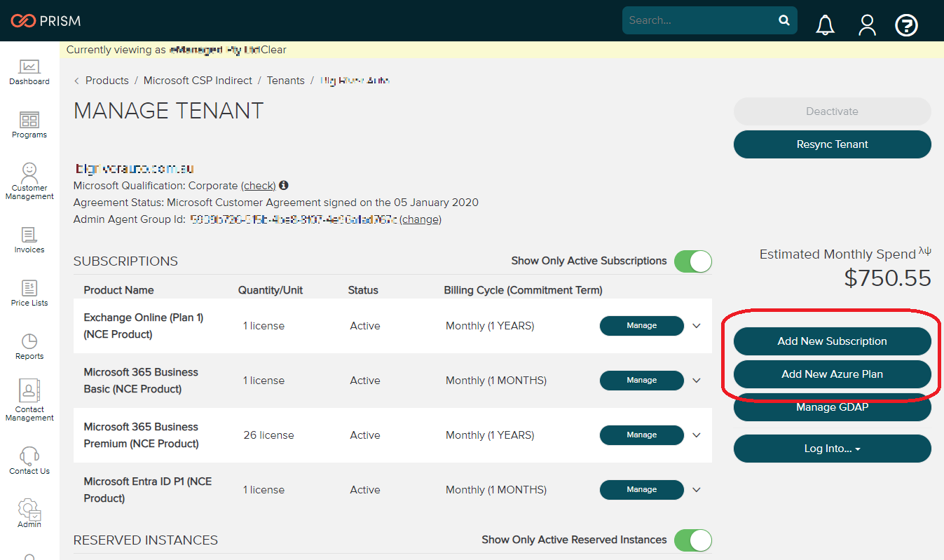Click the back chevron in breadcrumb
This screenshot has width=944, height=560.
(76, 81)
